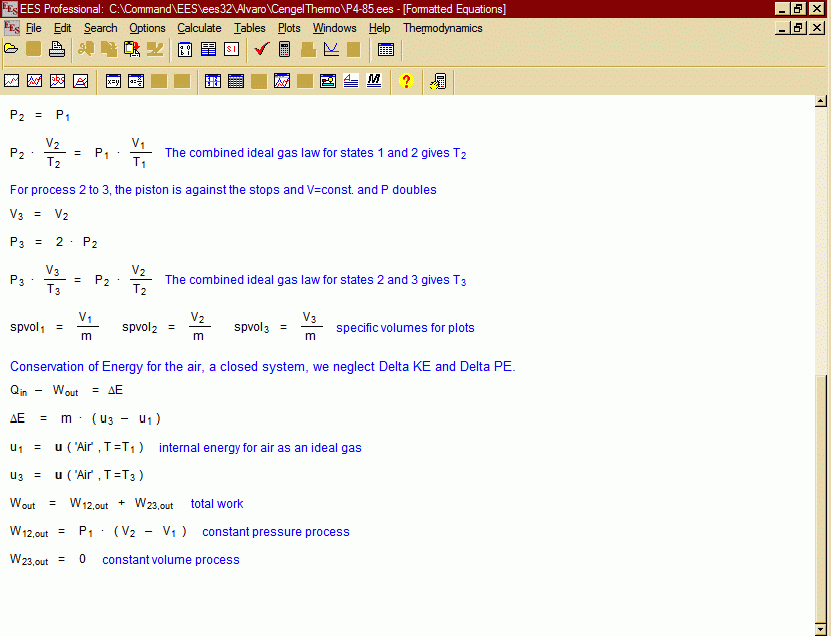Click the red checkmark Check Equations icon
Viewport: 831px width, 636px height.
261,49
